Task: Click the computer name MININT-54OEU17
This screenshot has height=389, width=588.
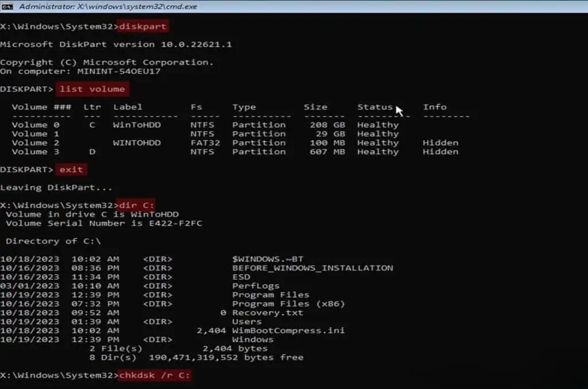Action: (118, 71)
